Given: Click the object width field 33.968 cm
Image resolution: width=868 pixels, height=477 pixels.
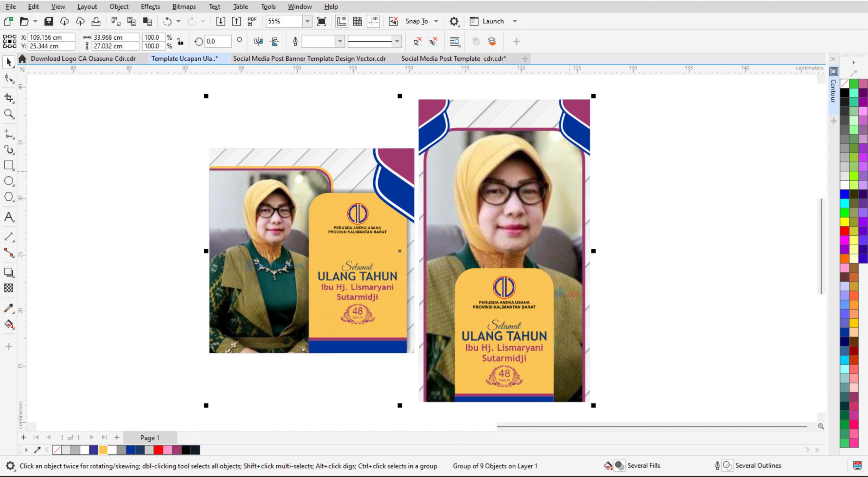Looking at the screenshot, I should click(115, 37).
